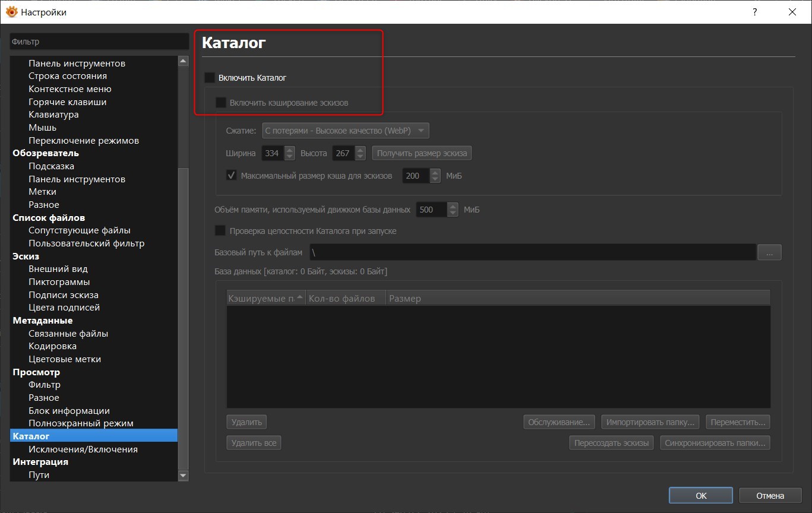The height and width of the screenshot is (513, 812).
Task: Click the help question mark button
Action: click(754, 12)
